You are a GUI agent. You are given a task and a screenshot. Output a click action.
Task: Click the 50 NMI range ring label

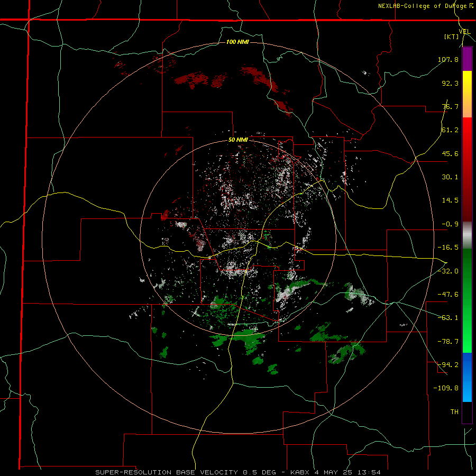click(x=238, y=140)
